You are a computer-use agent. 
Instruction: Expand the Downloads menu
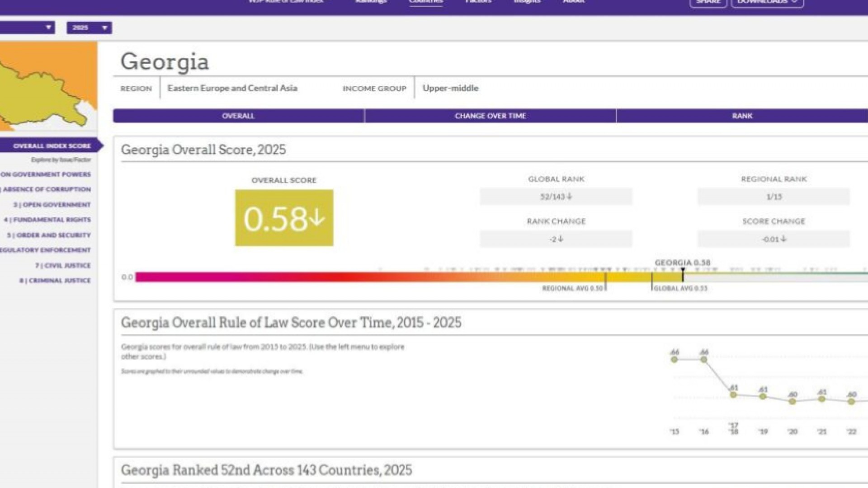[767, 2]
